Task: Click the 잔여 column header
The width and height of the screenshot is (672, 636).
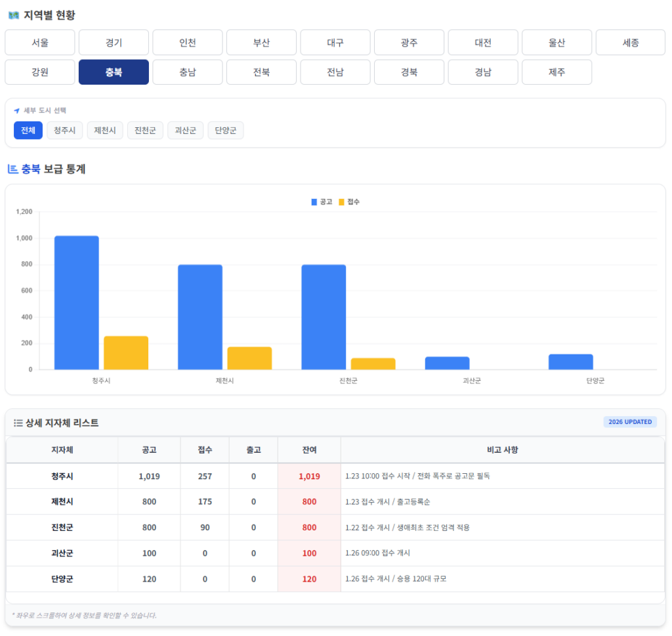Action: pyautogui.click(x=309, y=450)
